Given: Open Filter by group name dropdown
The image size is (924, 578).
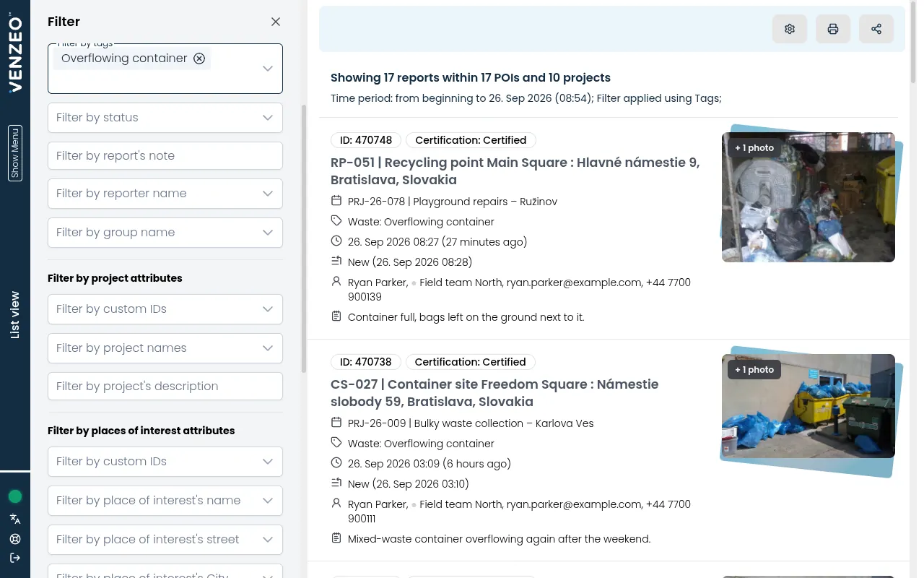Looking at the screenshot, I should (x=165, y=233).
